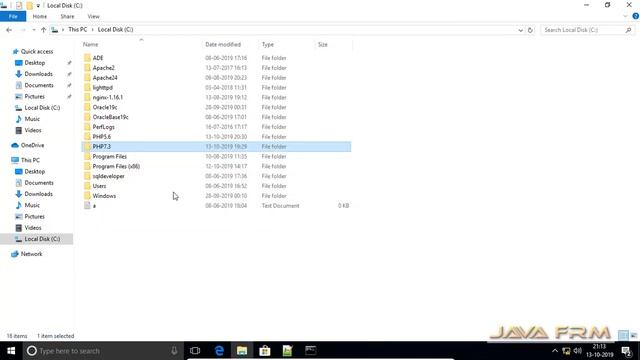Open Desktop under This PC
The image size is (640, 360).
point(34,171)
